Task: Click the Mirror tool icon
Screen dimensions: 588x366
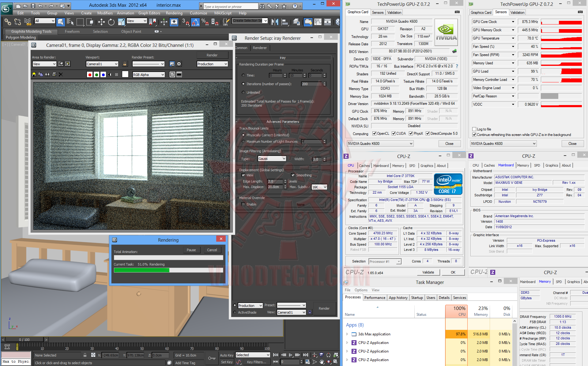Action: pos(275,22)
